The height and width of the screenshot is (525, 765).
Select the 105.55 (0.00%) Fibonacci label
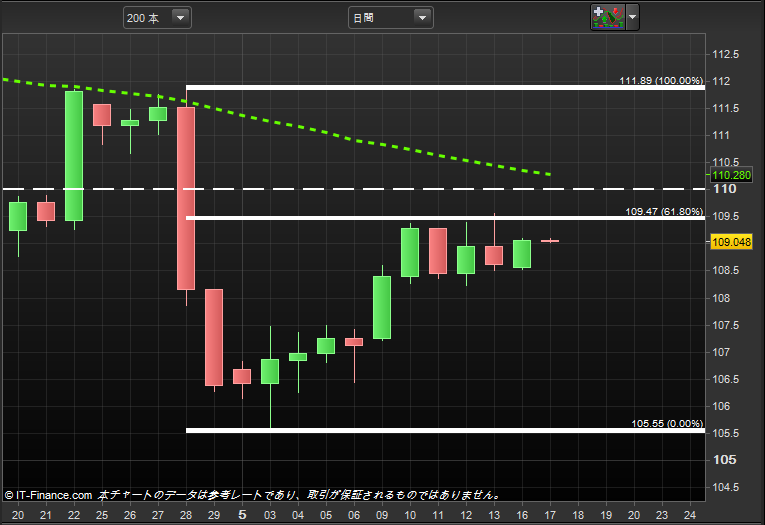click(667, 423)
